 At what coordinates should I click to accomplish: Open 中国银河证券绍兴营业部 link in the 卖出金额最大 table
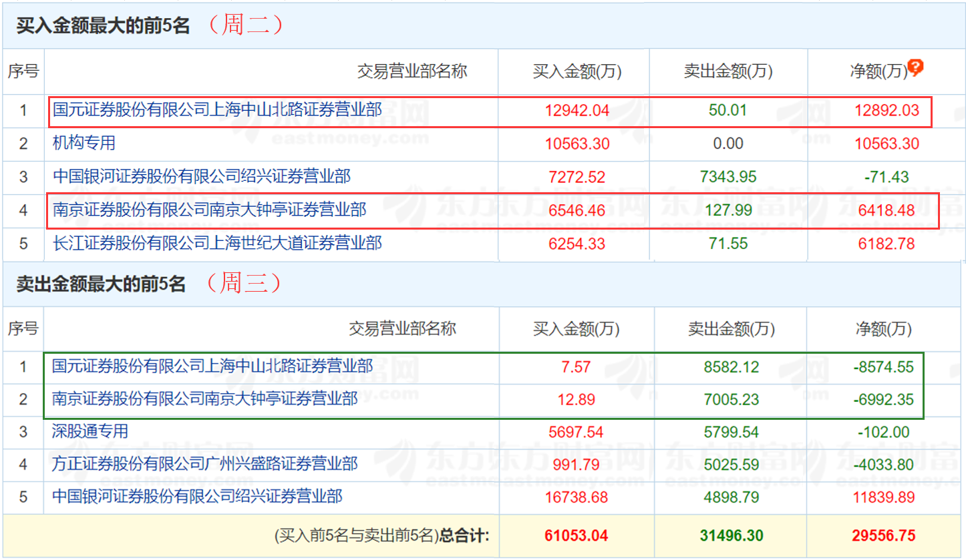(x=197, y=497)
